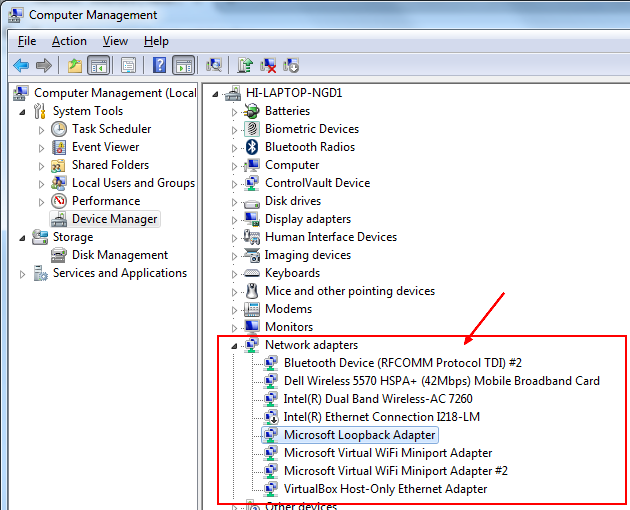Click the Performance monitor icon
The width and height of the screenshot is (630, 510).
coord(59,201)
